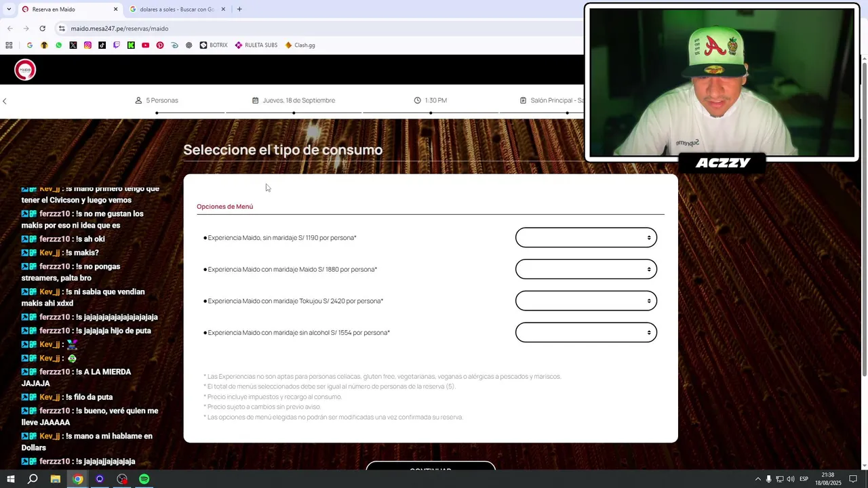Click the Maido logo in header

25,70
